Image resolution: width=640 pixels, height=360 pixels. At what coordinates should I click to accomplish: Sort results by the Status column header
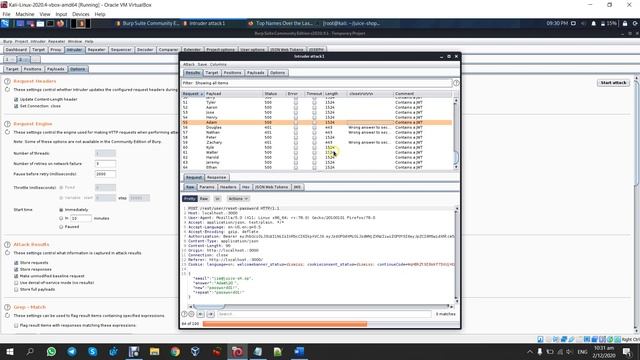pyautogui.click(x=276, y=94)
